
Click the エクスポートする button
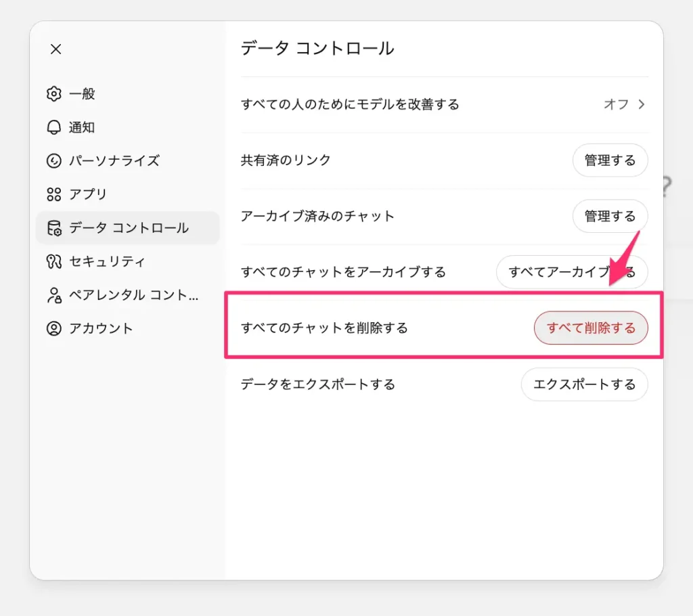tap(584, 384)
